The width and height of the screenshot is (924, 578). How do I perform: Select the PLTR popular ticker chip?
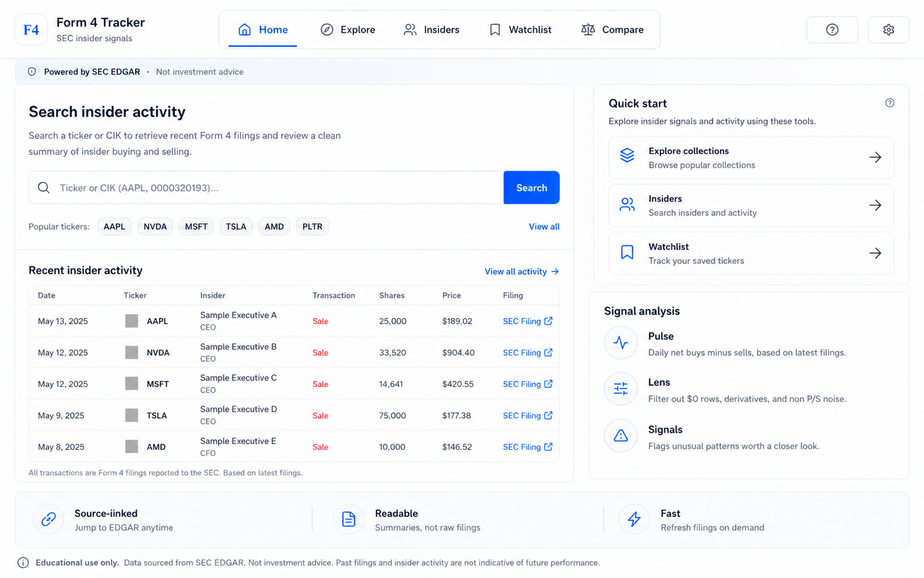(312, 227)
